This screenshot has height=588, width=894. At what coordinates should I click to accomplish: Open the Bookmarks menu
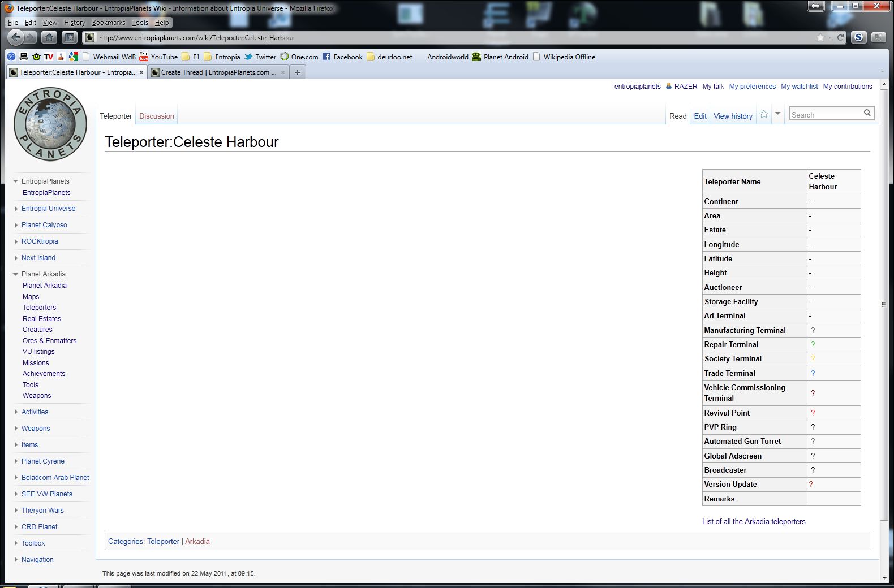point(109,23)
